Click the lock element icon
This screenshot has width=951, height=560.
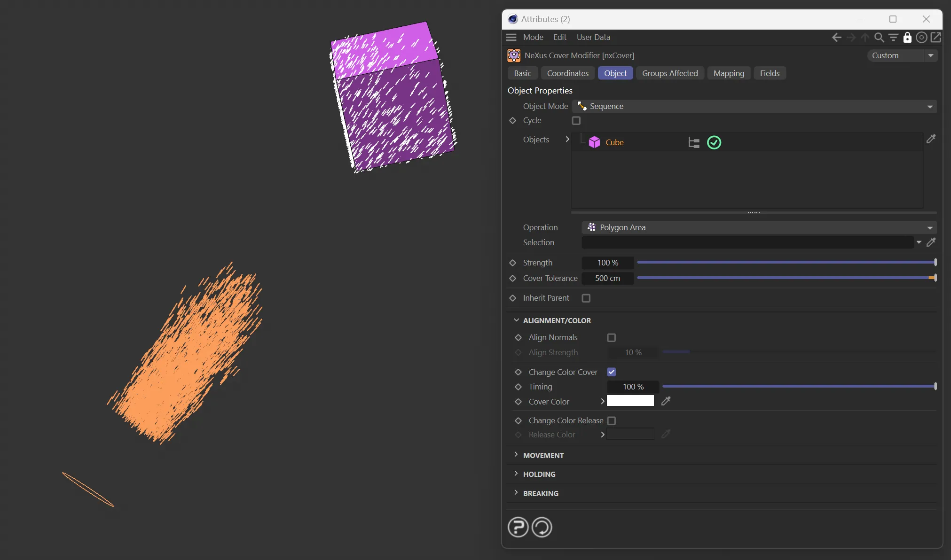tap(907, 38)
